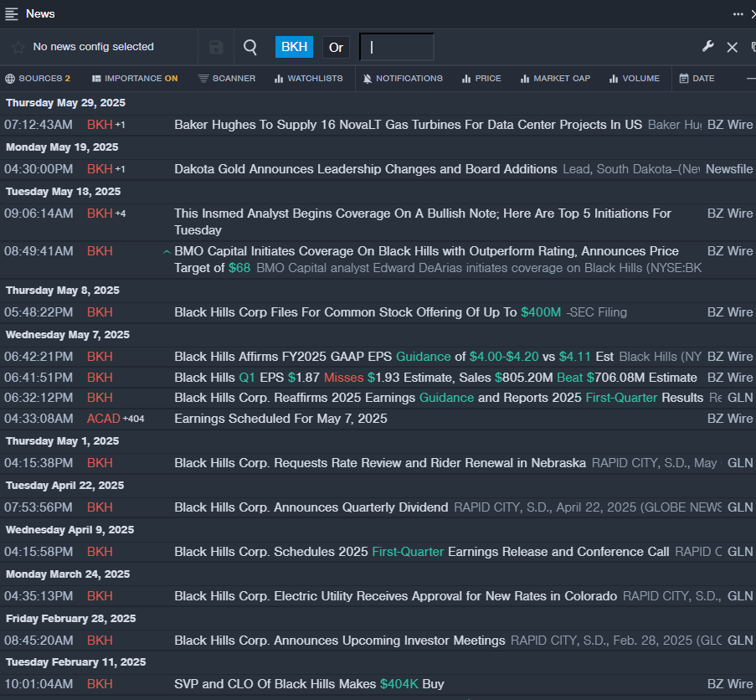Open Announces Quarterly Dividend headline
Screen dimensions: 756x700
tap(311, 507)
